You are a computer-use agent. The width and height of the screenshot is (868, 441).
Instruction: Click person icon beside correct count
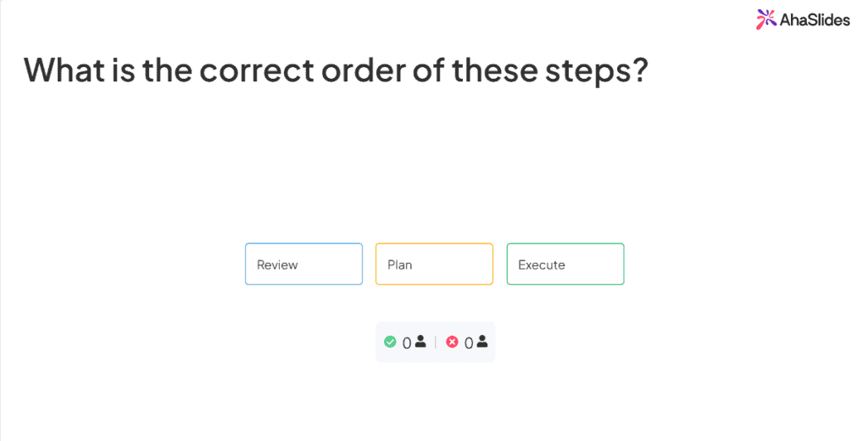(x=420, y=341)
